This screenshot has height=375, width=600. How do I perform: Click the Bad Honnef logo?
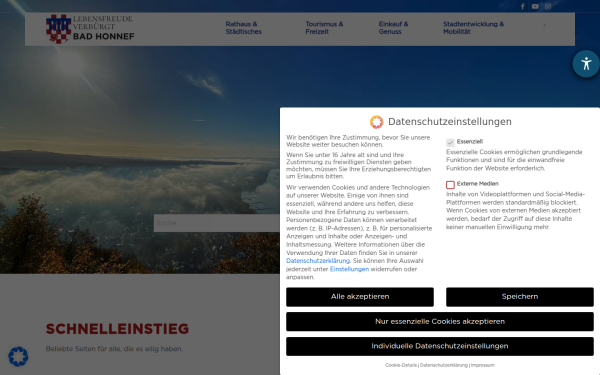(x=90, y=29)
